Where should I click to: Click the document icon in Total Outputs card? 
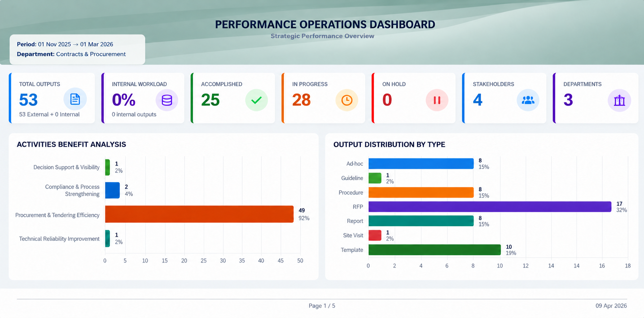75,99
